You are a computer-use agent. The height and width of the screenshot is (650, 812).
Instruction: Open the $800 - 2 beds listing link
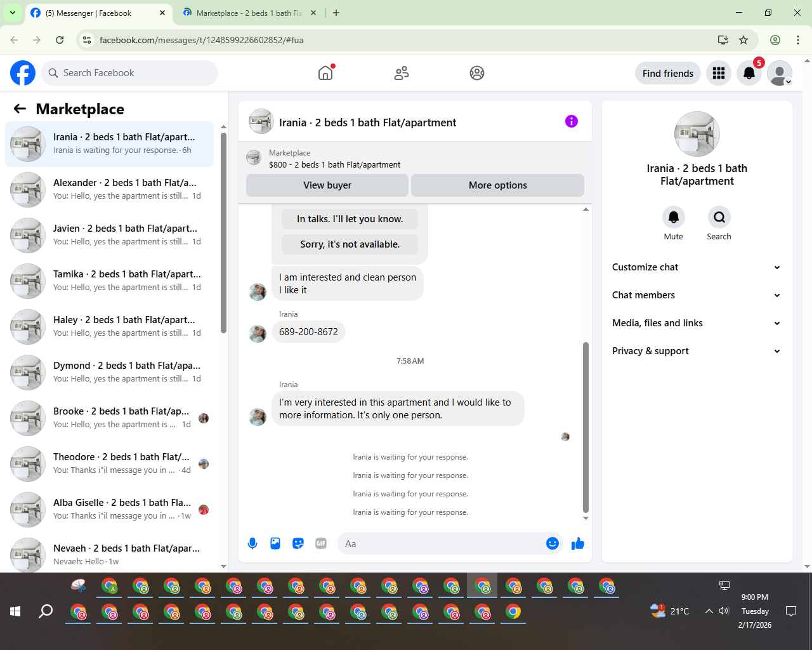334,164
